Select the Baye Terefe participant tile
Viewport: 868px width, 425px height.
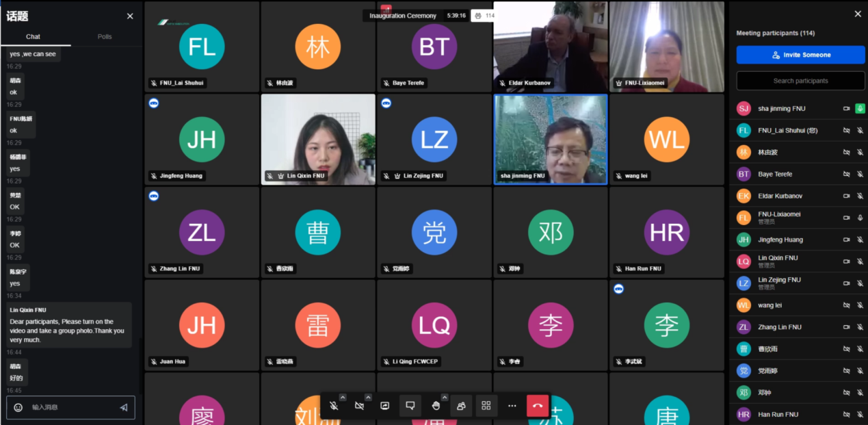coord(434,47)
